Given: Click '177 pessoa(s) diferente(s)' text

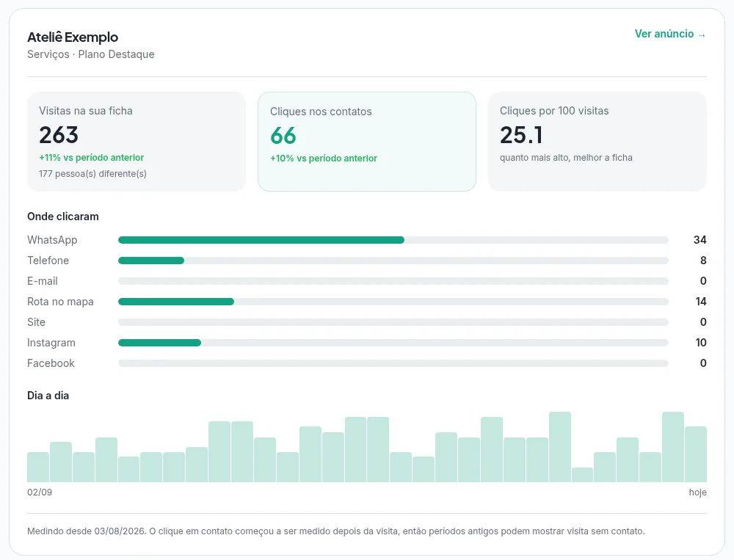Looking at the screenshot, I should pos(92,174).
